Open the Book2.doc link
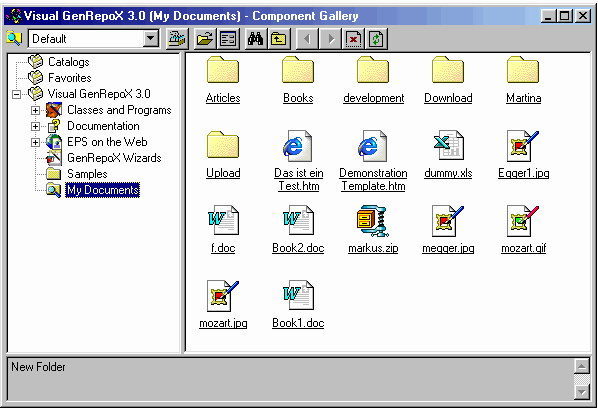598x408 pixels. coord(298,248)
